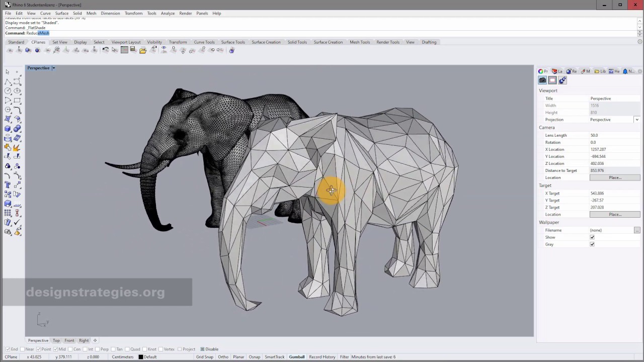Click the checkmark Check objects tool
The height and width of the screenshot is (362, 644).
tap(17, 222)
